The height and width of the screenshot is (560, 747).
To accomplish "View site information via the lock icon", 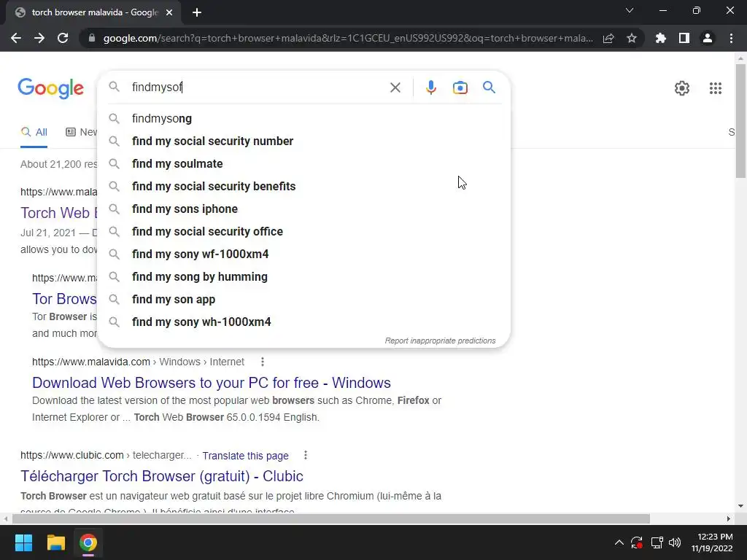I will (x=92, y=38).
